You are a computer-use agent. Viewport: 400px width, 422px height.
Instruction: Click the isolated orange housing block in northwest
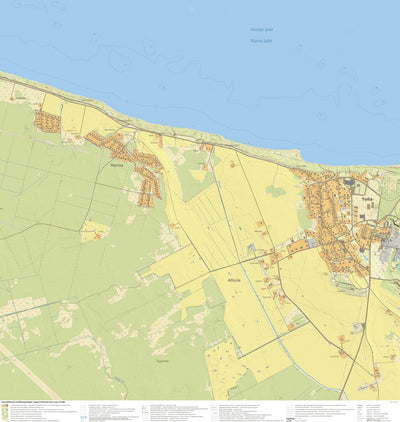pos(47,121)
